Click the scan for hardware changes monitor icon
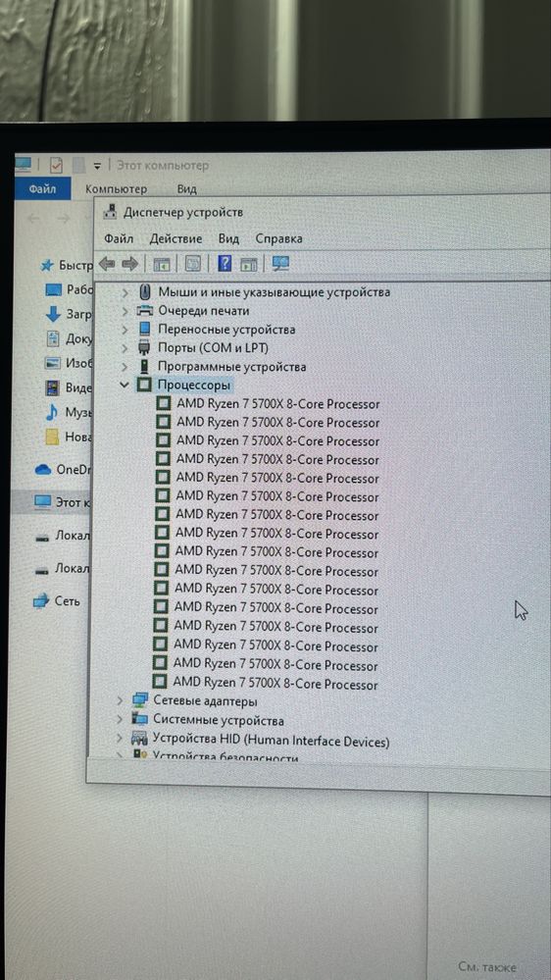This screenshot has height=980, width=551. 280,264
